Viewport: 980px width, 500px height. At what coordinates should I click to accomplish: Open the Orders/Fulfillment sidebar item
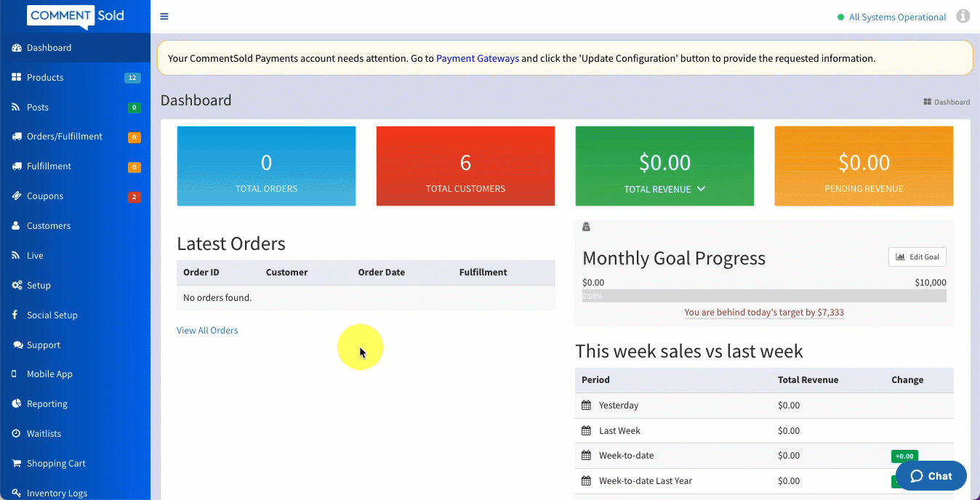[64, 137]
